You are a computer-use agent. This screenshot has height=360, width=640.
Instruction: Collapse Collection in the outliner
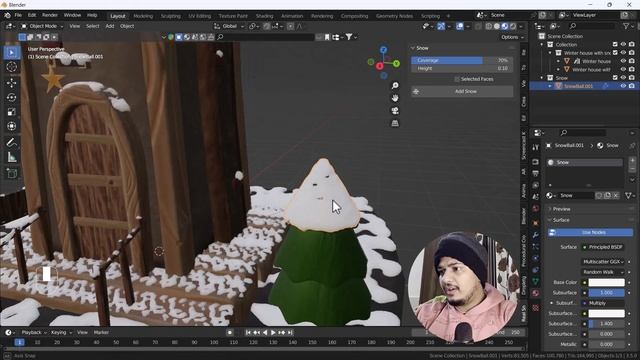[542, 44]
